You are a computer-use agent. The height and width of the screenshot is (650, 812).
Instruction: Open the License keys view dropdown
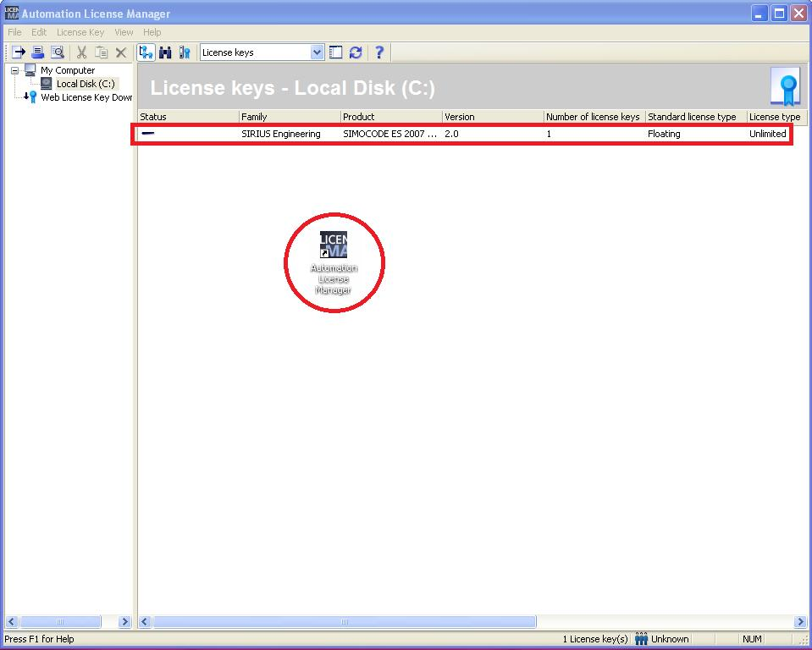click(x=317, y=52)
